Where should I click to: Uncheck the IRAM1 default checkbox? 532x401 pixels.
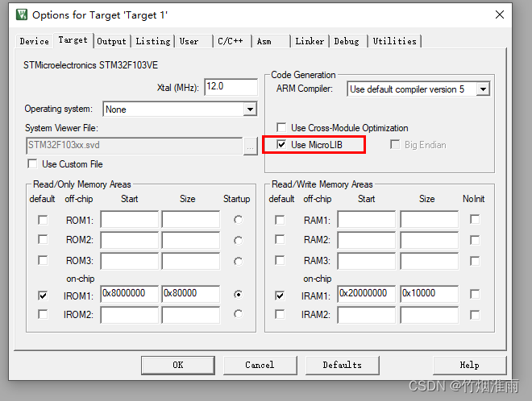(280, 296)
